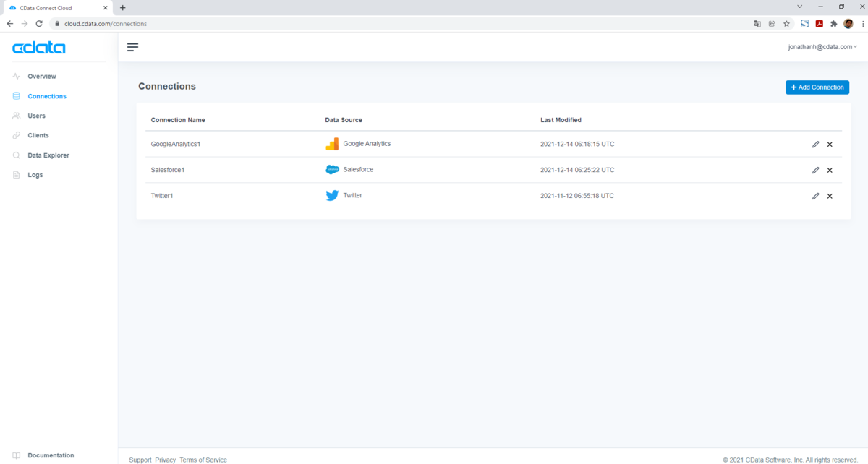Click timestamp 2021-12-14 06:18:15 UTC
Screen dimensions: 868x464
tap(577, 144)
